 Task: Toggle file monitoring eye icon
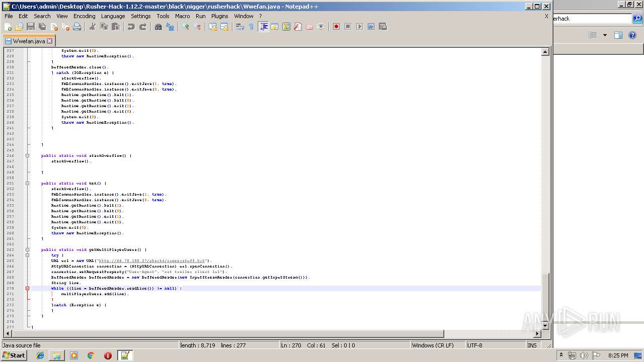(x=321, y=27)
